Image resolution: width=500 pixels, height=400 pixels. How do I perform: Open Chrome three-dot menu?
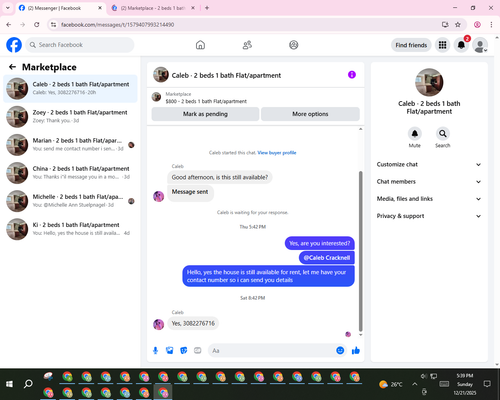(491, 25)
